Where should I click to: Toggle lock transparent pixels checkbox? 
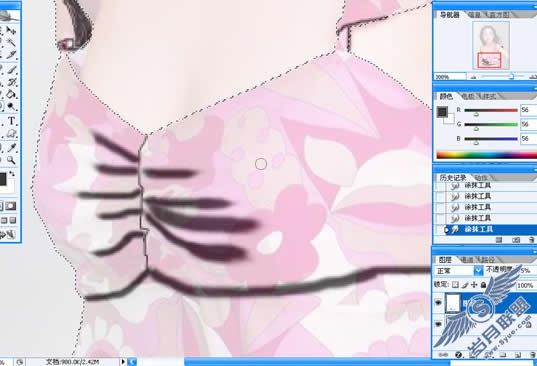pyautogui.click(x=455, y=285)
